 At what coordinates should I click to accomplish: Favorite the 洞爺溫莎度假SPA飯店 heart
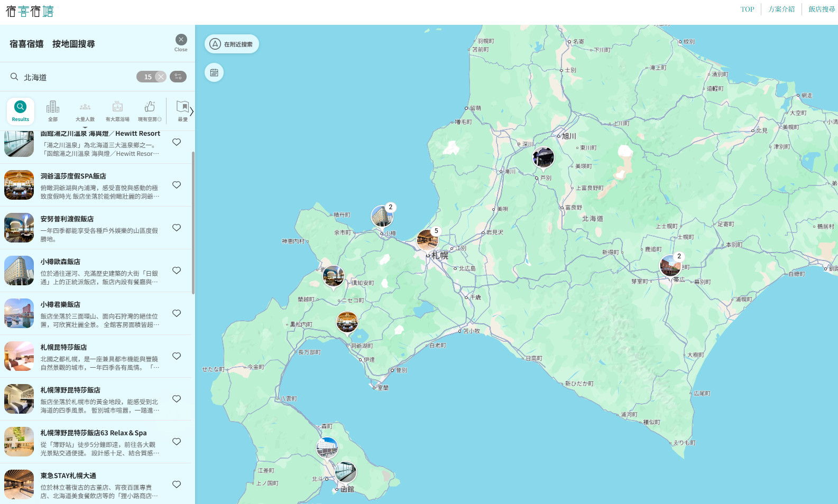(x=177, y=185)
